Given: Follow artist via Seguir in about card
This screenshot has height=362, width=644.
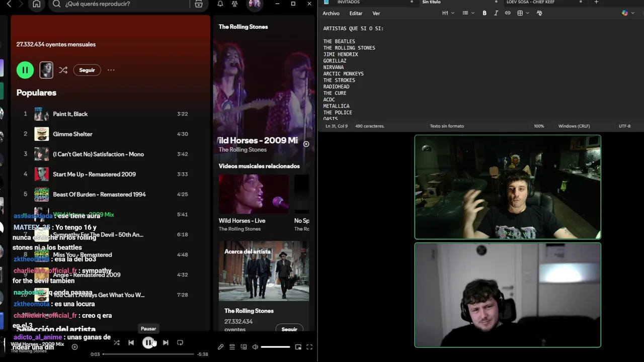Looking at the screenshot, I should pos(289,329).
